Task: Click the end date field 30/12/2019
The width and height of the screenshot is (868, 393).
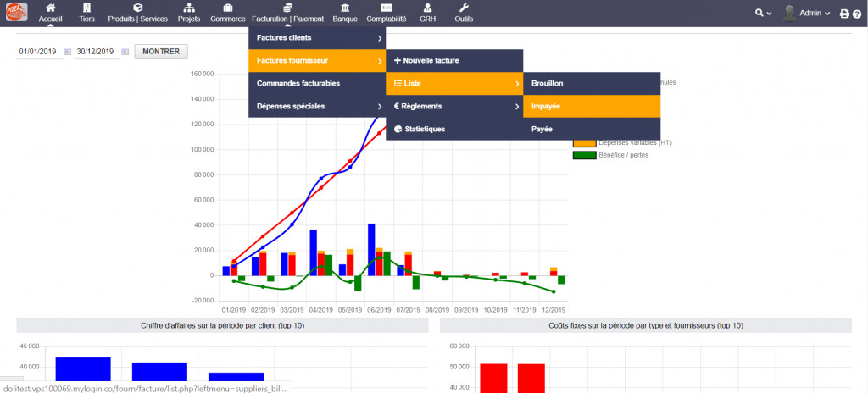Action: tap(95, 52)
